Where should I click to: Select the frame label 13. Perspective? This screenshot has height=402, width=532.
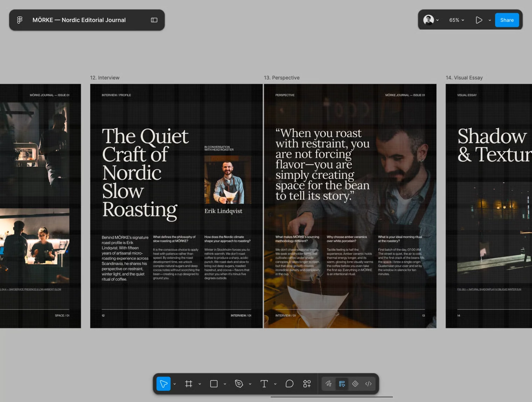click(282, 78)
